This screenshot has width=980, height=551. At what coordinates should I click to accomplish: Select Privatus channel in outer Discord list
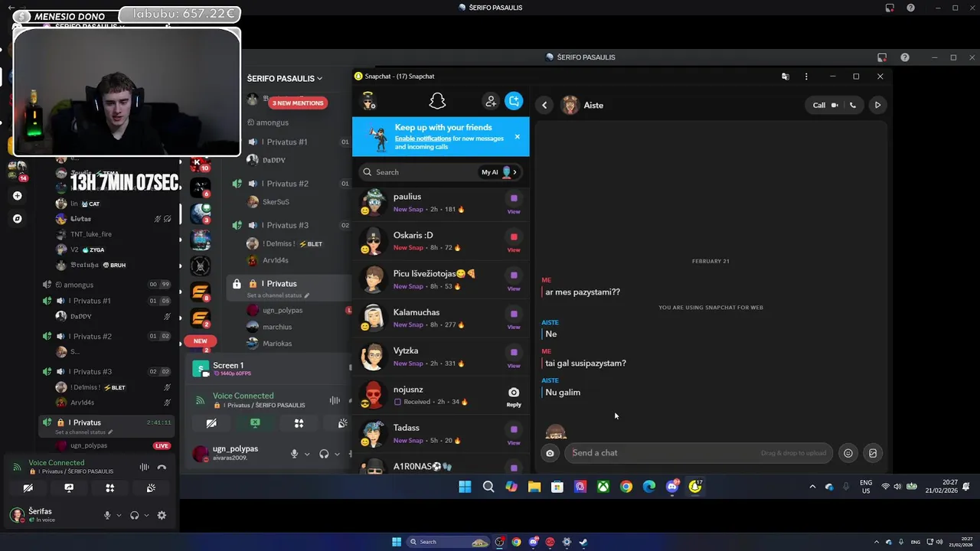click(x=108, y=426)
